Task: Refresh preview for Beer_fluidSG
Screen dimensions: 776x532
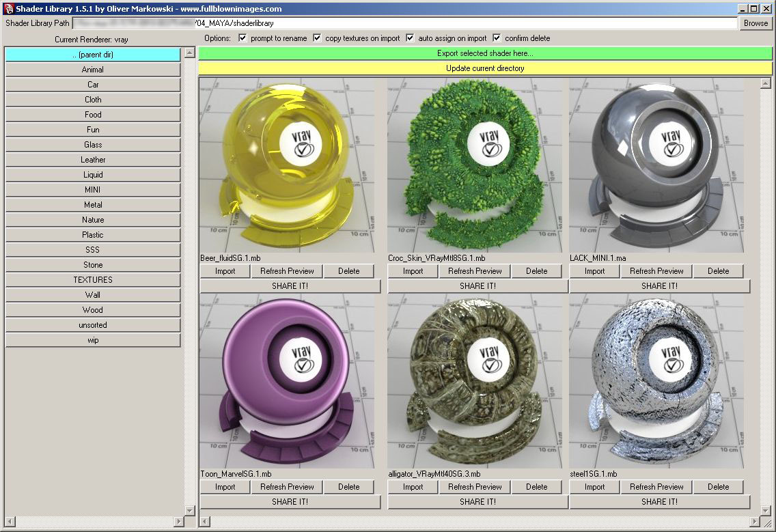Action: click(x=287, y=271)
